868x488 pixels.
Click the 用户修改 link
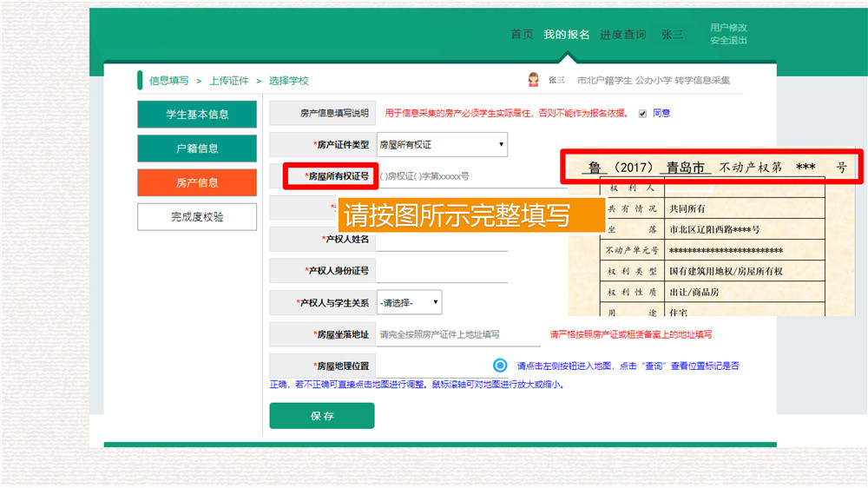click(x=728, y=28)
